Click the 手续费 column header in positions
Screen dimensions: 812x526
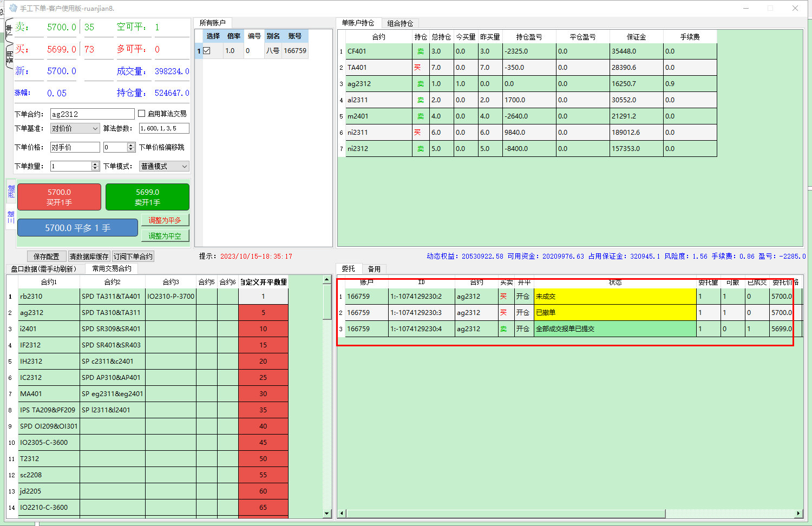click(690, 37)
